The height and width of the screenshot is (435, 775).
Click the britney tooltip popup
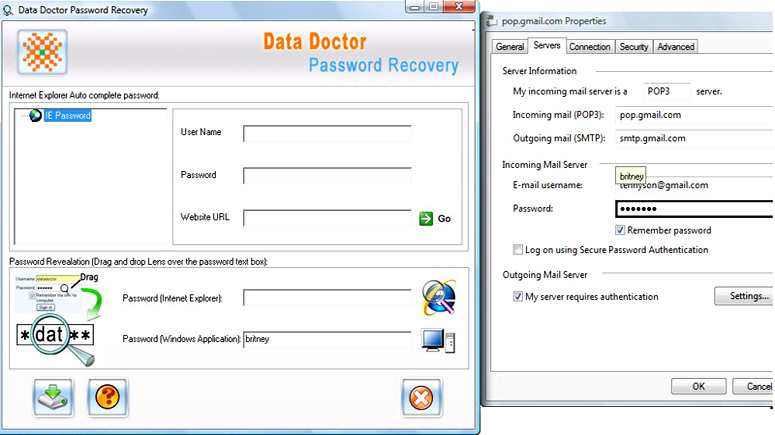(631, 176)
